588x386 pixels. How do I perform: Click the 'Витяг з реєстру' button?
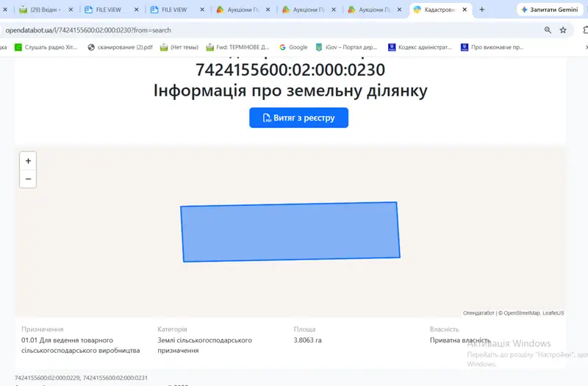point(298,118)
